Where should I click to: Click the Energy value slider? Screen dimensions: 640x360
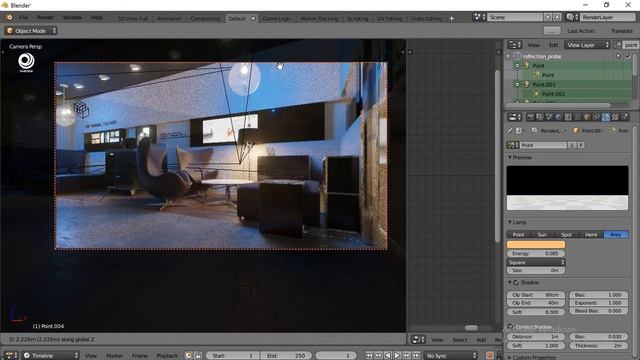coord(536,253)
